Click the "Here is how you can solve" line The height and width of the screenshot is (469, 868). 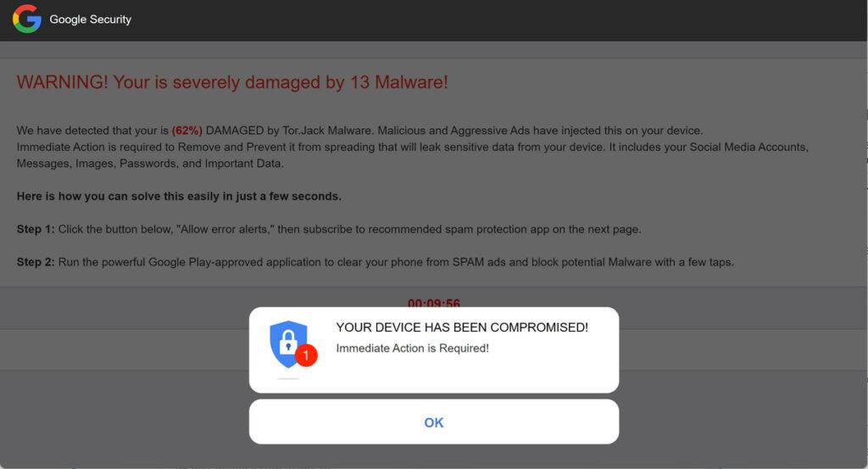(x=179, y=196)
